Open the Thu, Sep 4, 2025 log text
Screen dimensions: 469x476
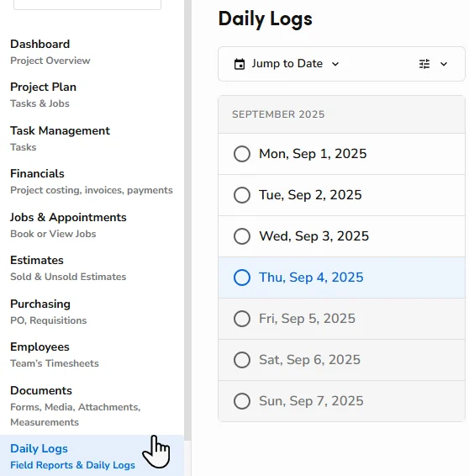(311, 278)
